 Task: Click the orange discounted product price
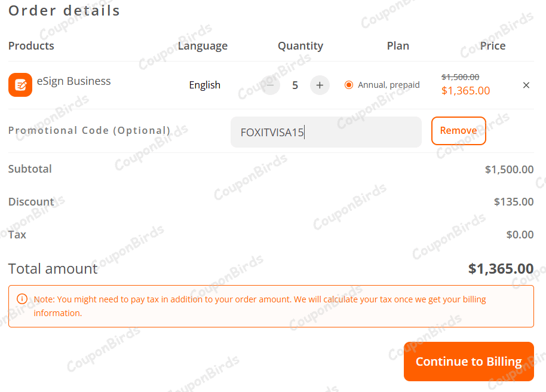(465, 91)
